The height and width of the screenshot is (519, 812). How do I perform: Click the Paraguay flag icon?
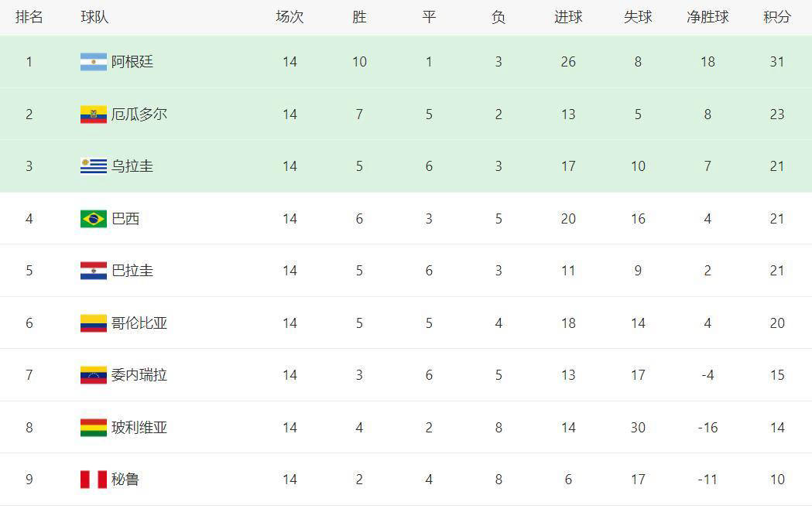(94, 271)
